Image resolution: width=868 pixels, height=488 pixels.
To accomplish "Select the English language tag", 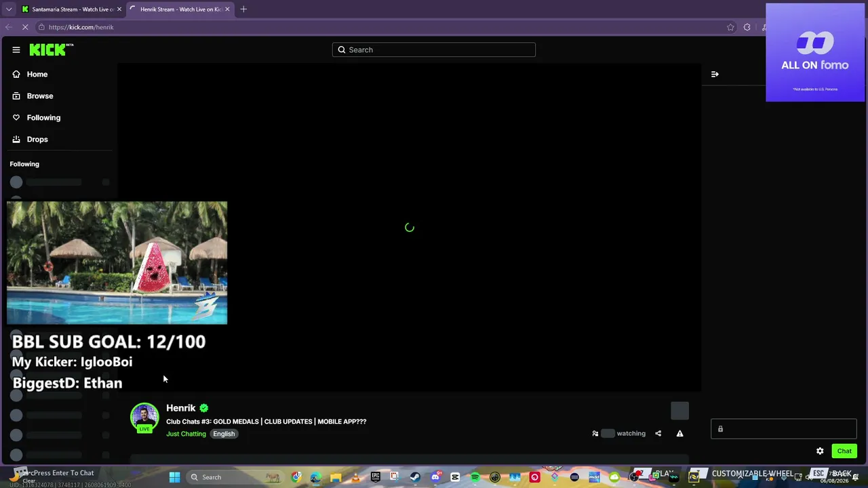I will [224, 434].
